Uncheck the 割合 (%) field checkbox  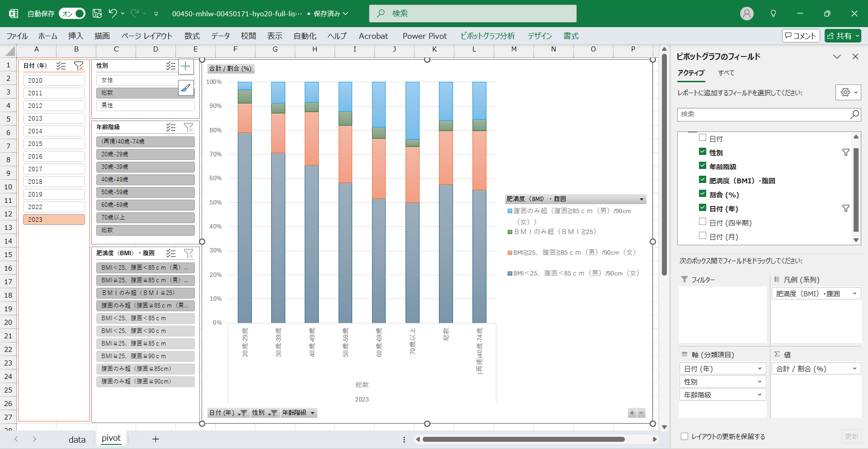click(x=703, y=194)
